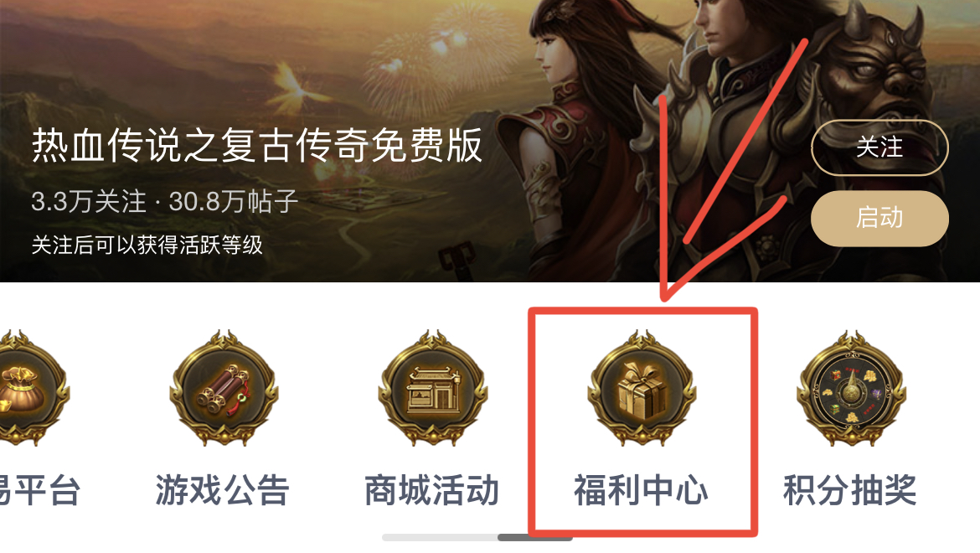The image size is (980, 553).
Task: Open the game title 热血传说之复古传奇免费版
Action: tap(257, 145)
